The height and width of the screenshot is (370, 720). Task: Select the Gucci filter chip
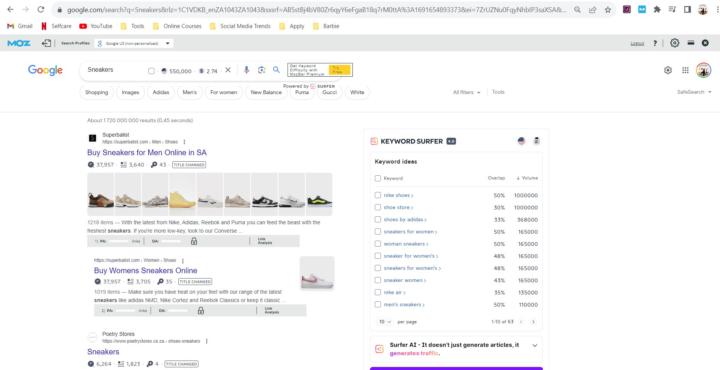[330, 92]
